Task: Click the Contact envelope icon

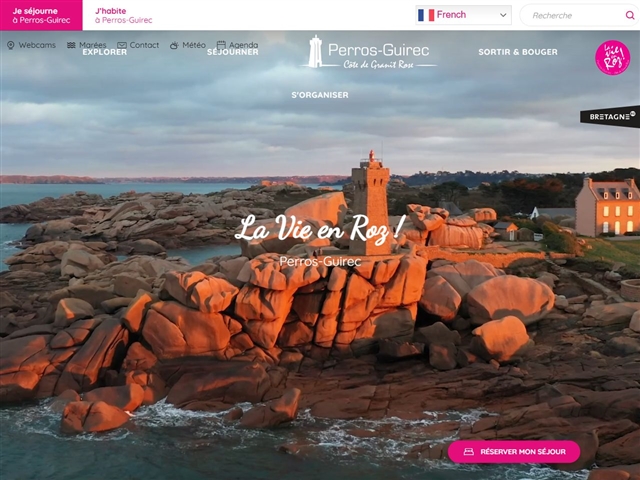Action: pyautogui.click(x=122, y=45)
